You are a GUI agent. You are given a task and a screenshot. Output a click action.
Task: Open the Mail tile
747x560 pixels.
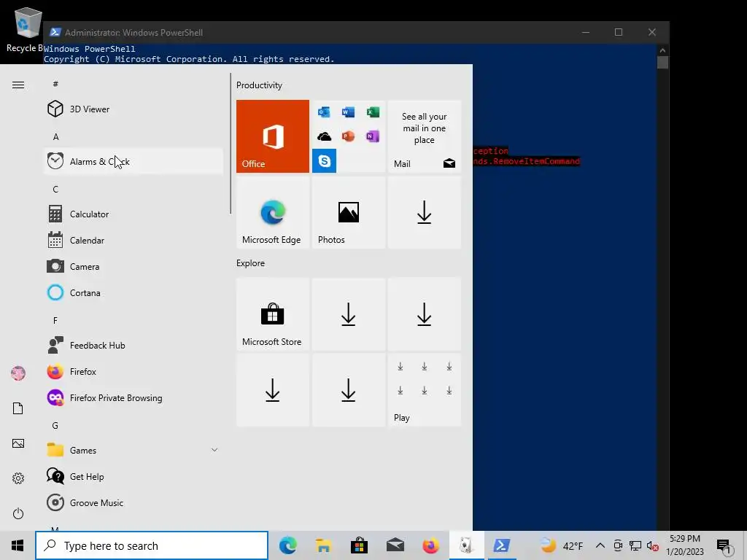[425, 136]
